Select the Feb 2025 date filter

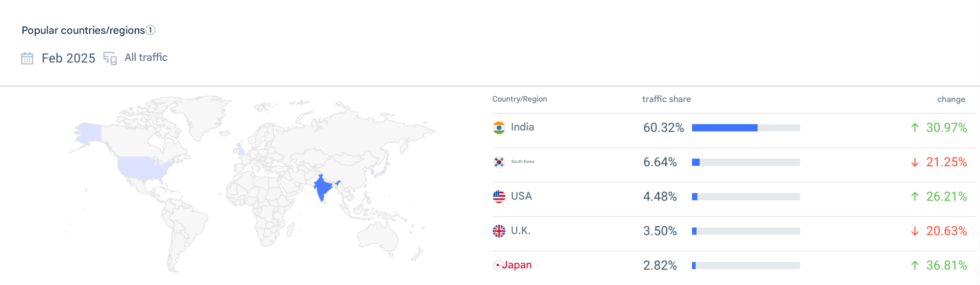68,58
